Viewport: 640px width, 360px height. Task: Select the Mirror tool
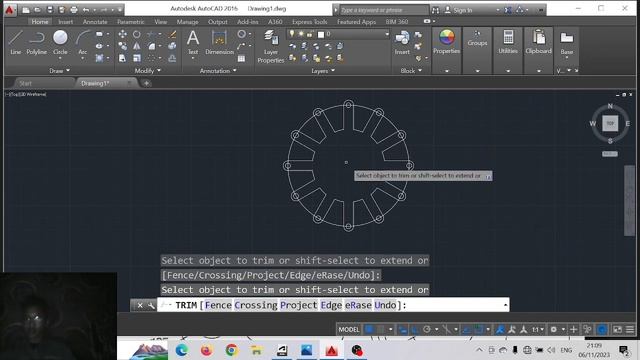coord(137,46)
